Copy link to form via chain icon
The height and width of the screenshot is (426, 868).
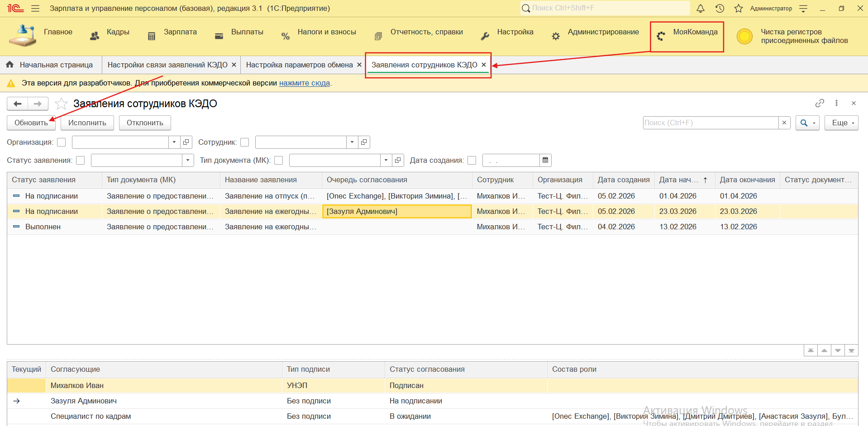coord(820,103)
